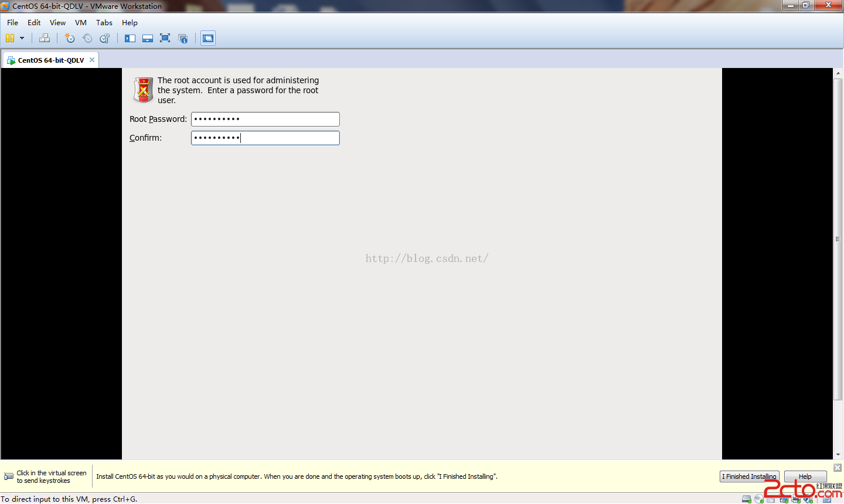Minimize the VMware Workstation window

pos(791,5)
